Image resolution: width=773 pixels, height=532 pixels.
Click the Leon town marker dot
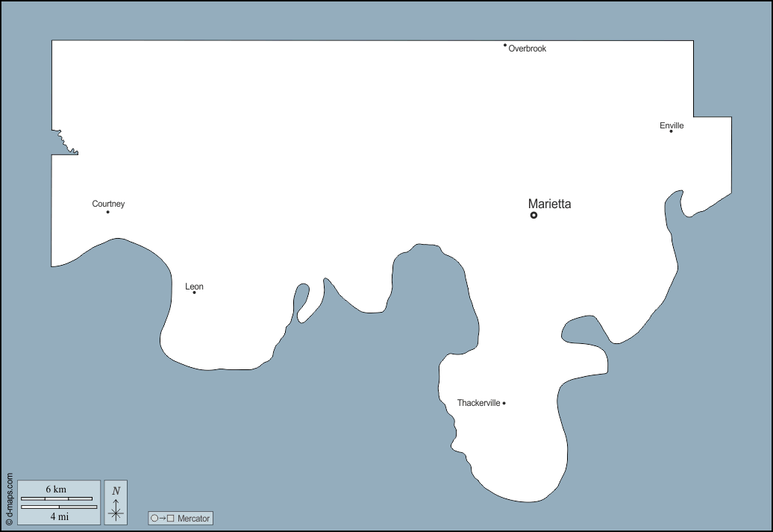(x=195, y=294)
